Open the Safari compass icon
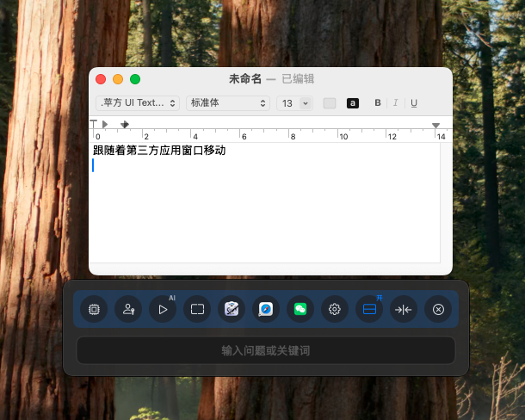The image size is (525, 420). tap(266, 309)
